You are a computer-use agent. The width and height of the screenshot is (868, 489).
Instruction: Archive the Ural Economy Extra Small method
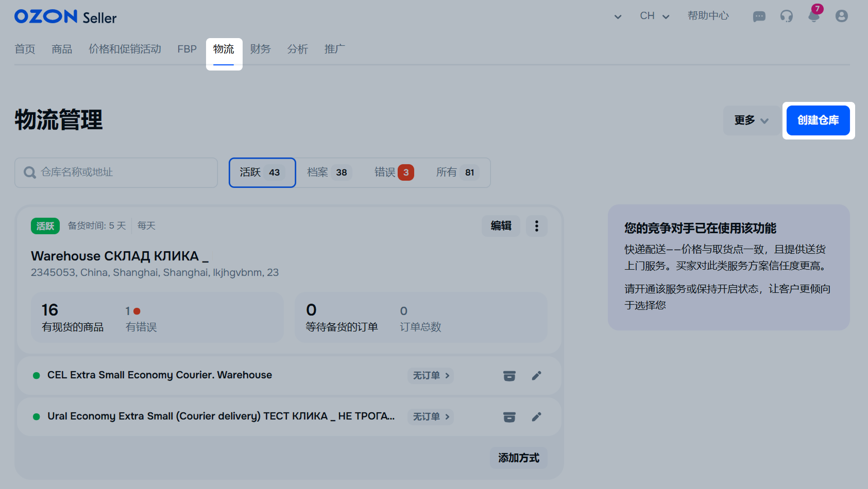(x=509, y=417)
